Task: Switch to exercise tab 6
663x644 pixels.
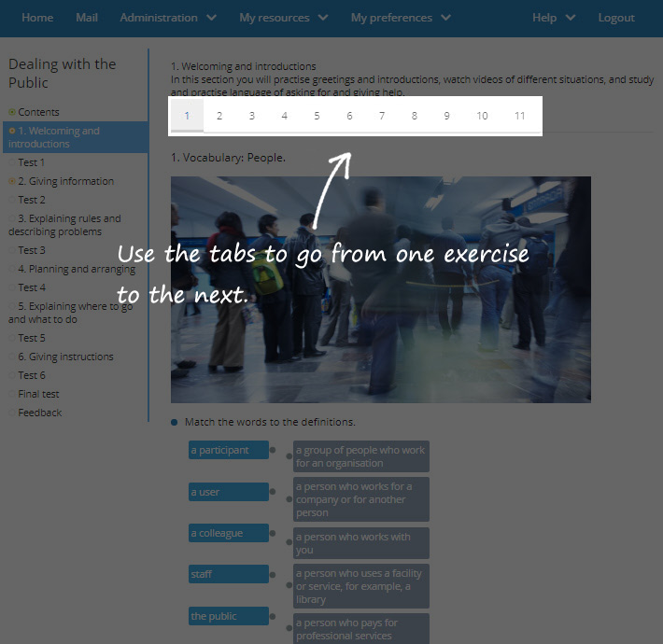Action: click(349, 116)
